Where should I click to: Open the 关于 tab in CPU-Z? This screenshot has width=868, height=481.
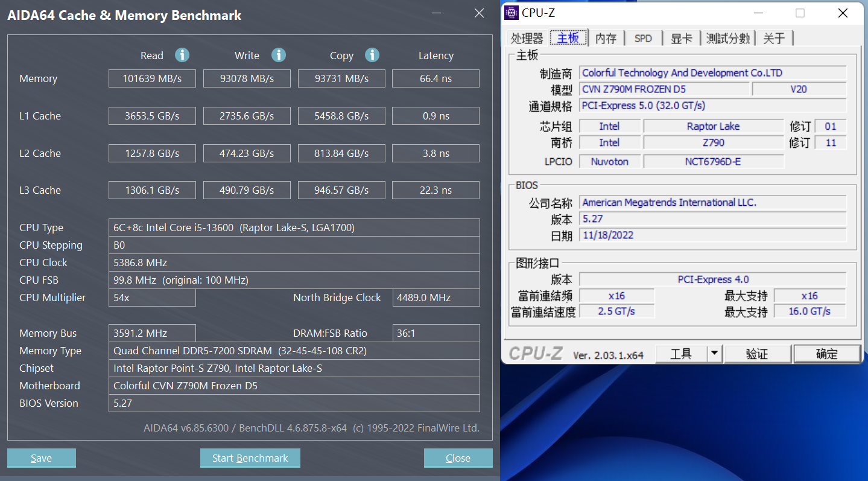(775, 38)
